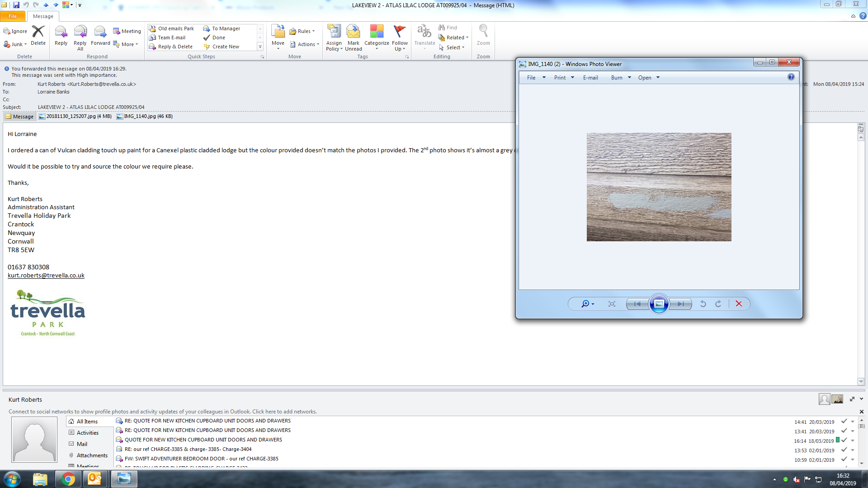Open Photo Viewer File menu

(x=536, y=78)
